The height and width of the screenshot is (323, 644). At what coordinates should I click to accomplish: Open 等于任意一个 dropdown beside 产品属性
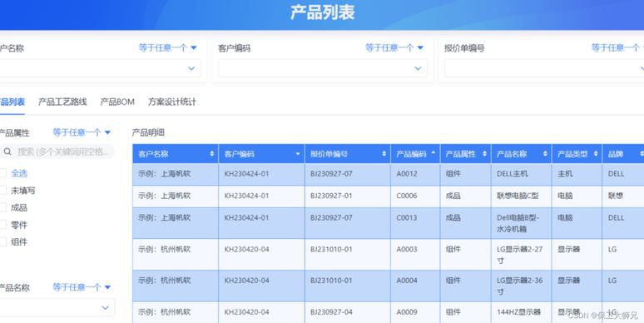[x=82, y=132]
